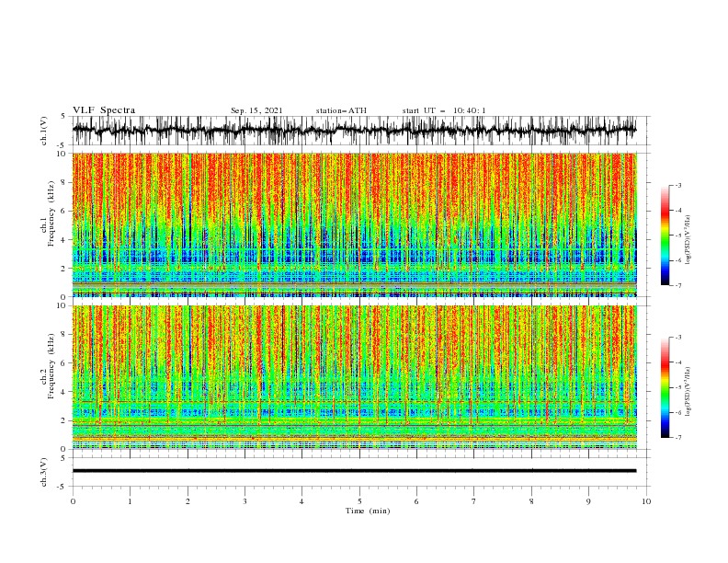
Task: Click time axis tick label "10"
Action: click(646, 501)
